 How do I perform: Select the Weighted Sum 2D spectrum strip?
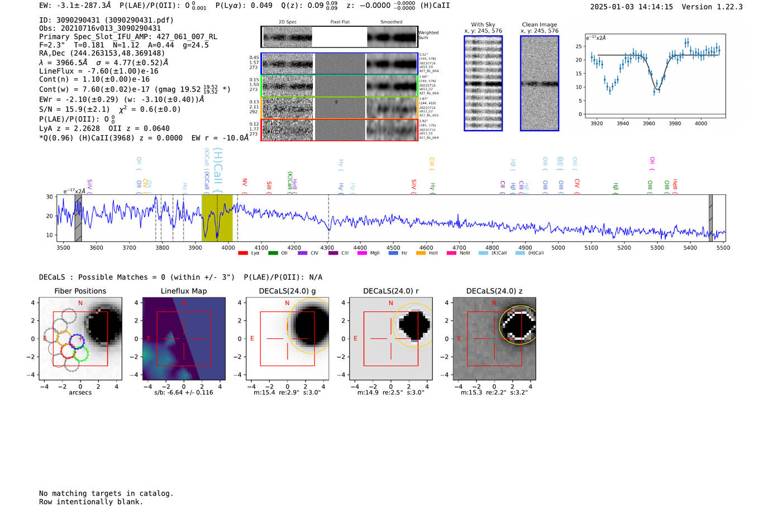pos(339,37)
